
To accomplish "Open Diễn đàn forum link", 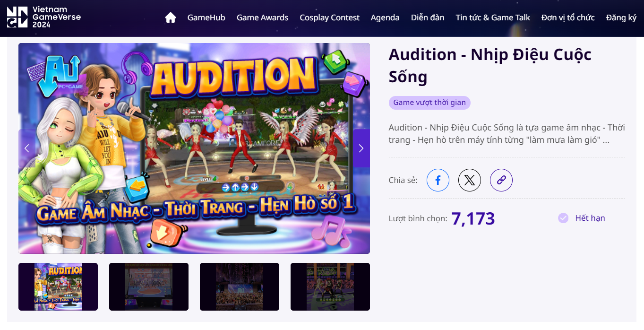I will coord(428,17).
